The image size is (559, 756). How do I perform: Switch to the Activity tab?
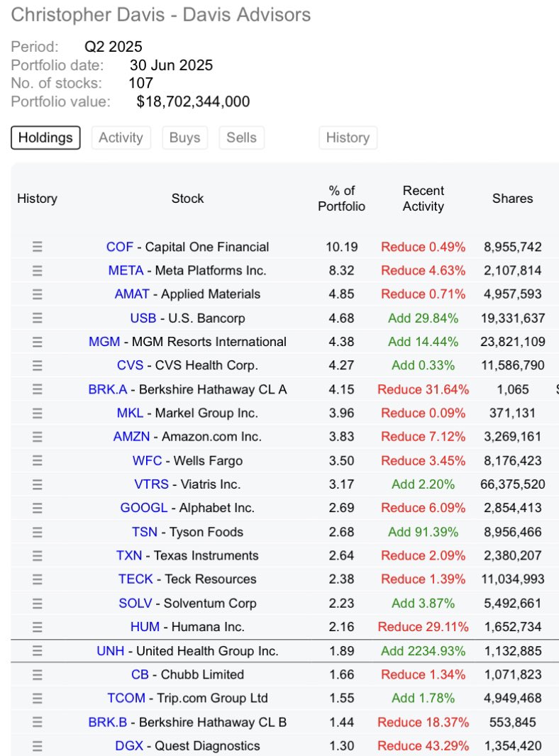(x=121, y=138)
